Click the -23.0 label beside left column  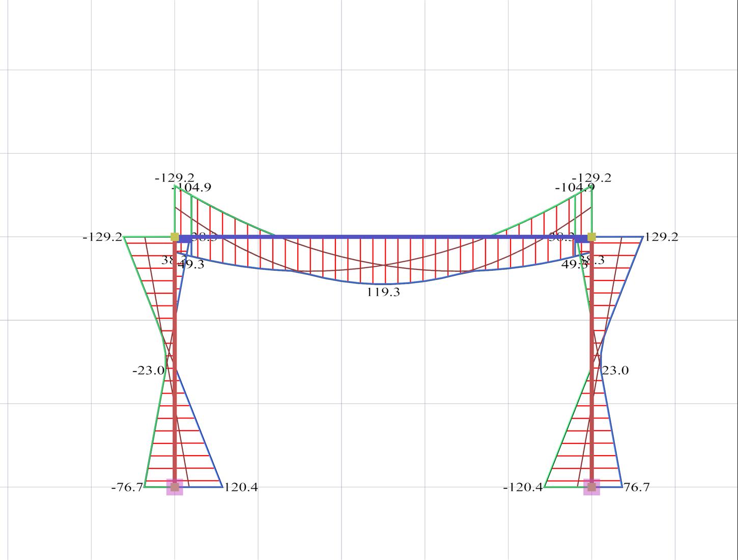(x=149, y=371)
